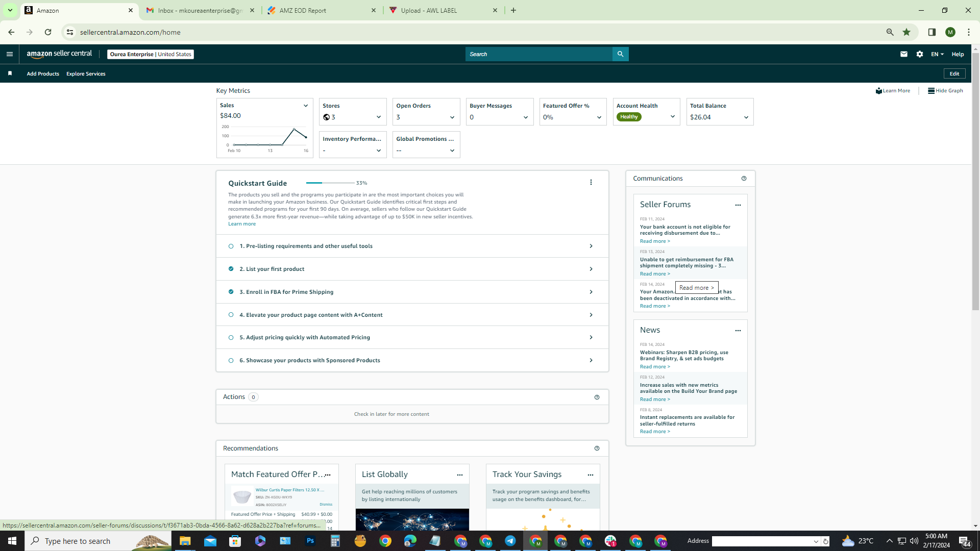This screenshot has height=551, width=980.
Task: Open the EN language dropdown
Action: click(937, 54)
